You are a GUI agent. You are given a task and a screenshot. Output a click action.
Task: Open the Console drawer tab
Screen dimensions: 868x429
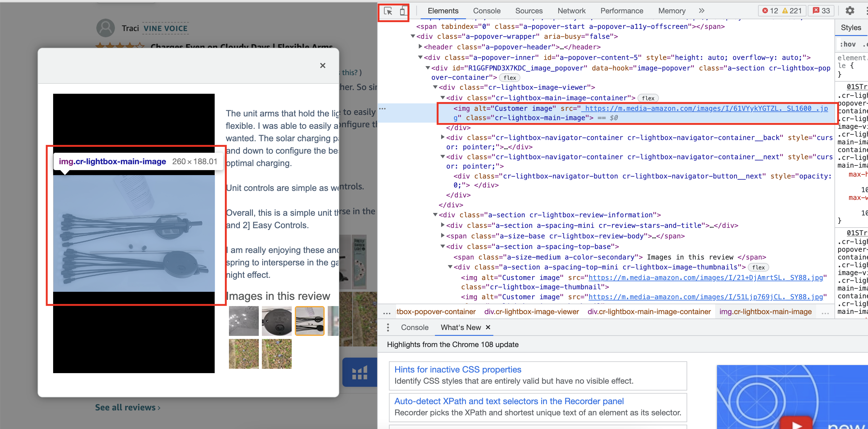click(414, 327)
